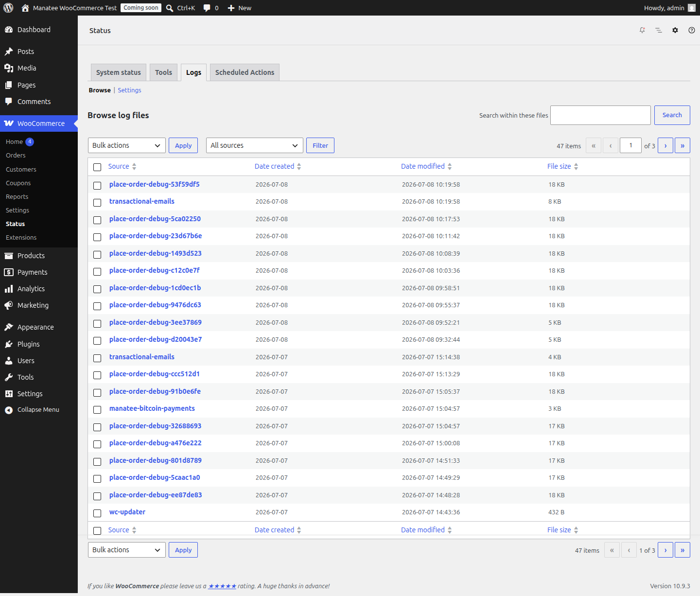
Task: Click the top Apply button
Action: (x=183, y=145)
